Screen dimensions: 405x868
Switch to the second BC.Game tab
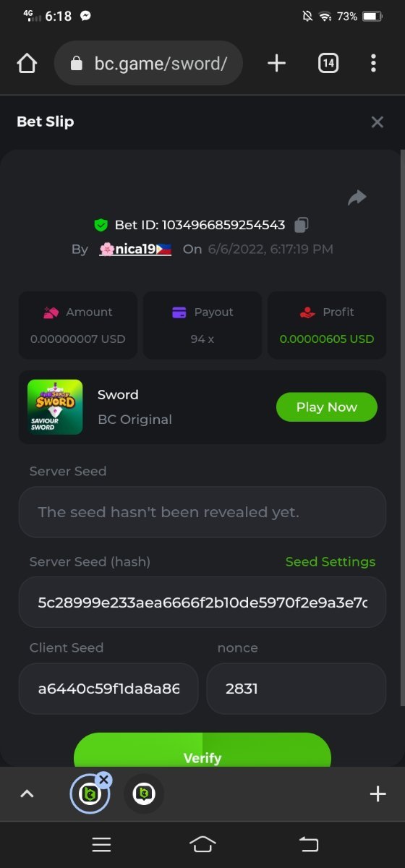pyautogui.click(x=144, y=794)
